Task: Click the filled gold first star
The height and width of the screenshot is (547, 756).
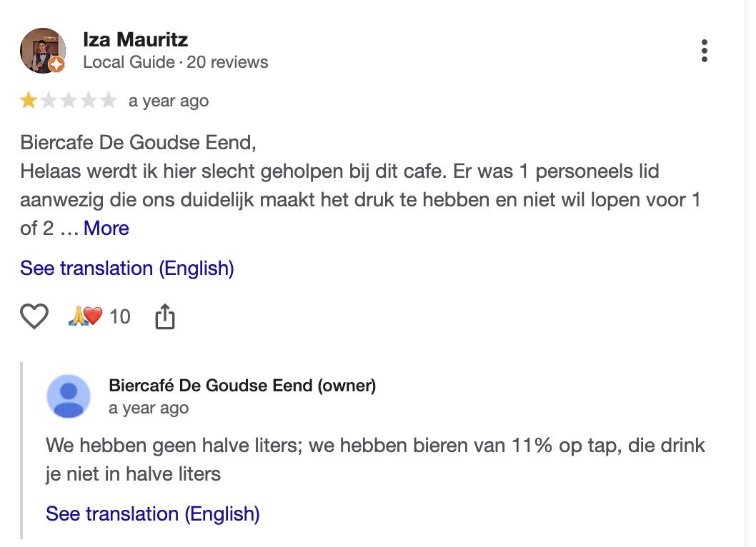Action: pos(29,101)
